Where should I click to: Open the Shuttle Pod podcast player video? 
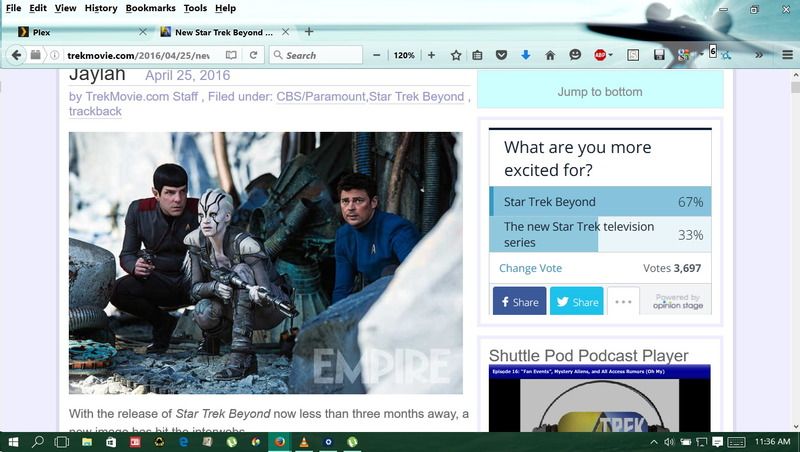[599, 399]
